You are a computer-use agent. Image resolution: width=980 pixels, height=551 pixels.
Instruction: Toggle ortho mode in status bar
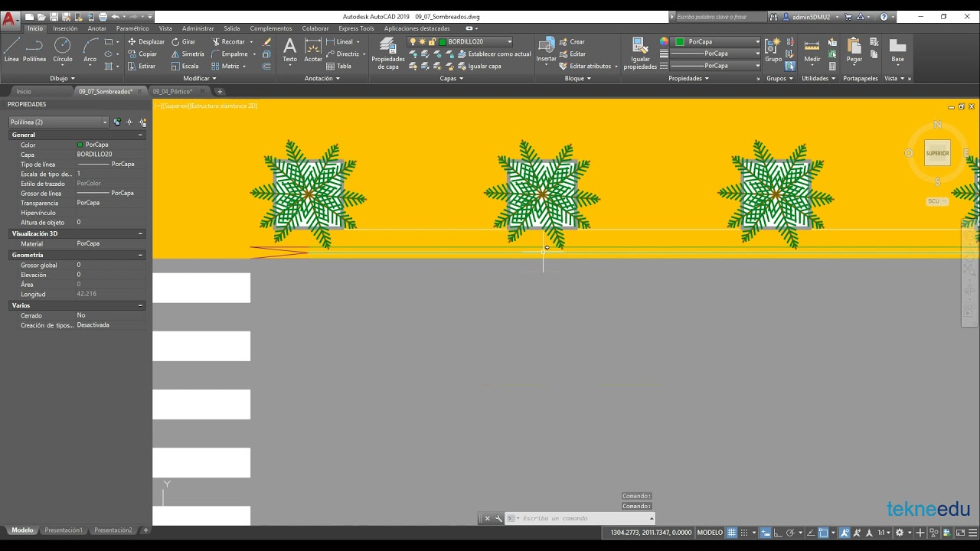(x=778, y=533)
